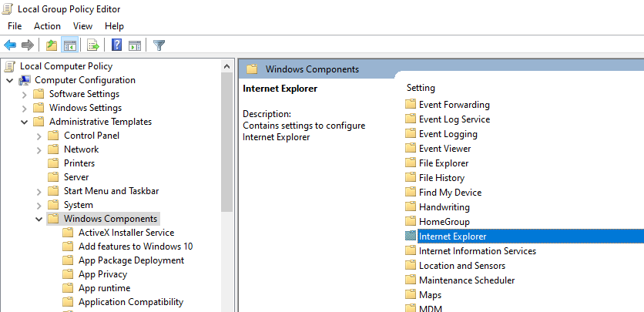Select Administrative Templates in the tree
The height and width of the screenshot is (312, 644).
100,122
